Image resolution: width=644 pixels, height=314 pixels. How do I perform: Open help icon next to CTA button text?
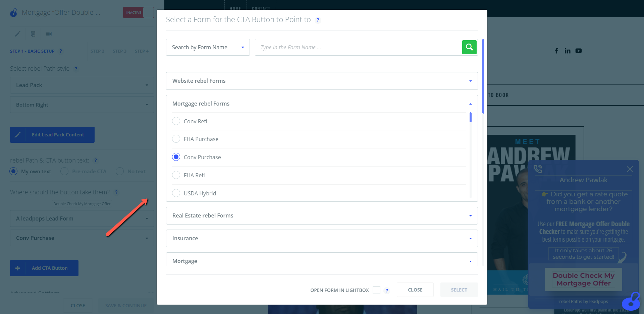click(x=96, y=161)
